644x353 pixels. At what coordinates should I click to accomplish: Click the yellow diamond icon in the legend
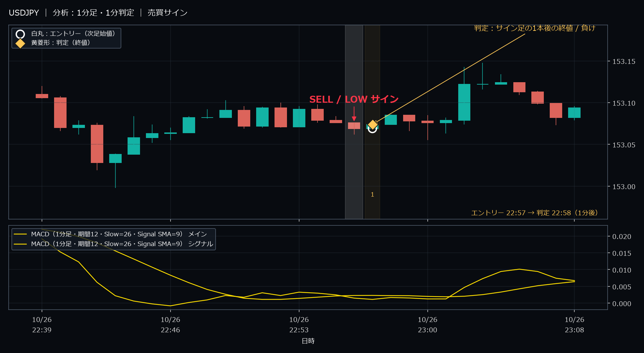(20, 43)
